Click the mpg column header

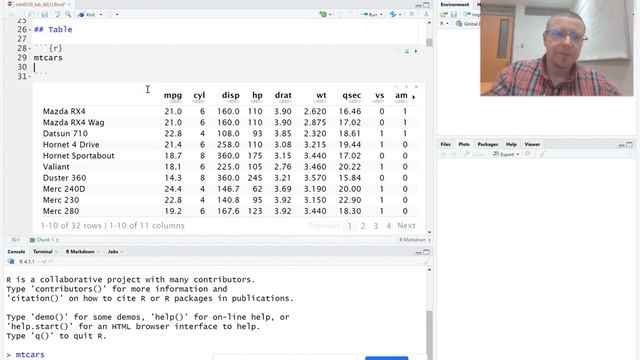coord(173,96)
